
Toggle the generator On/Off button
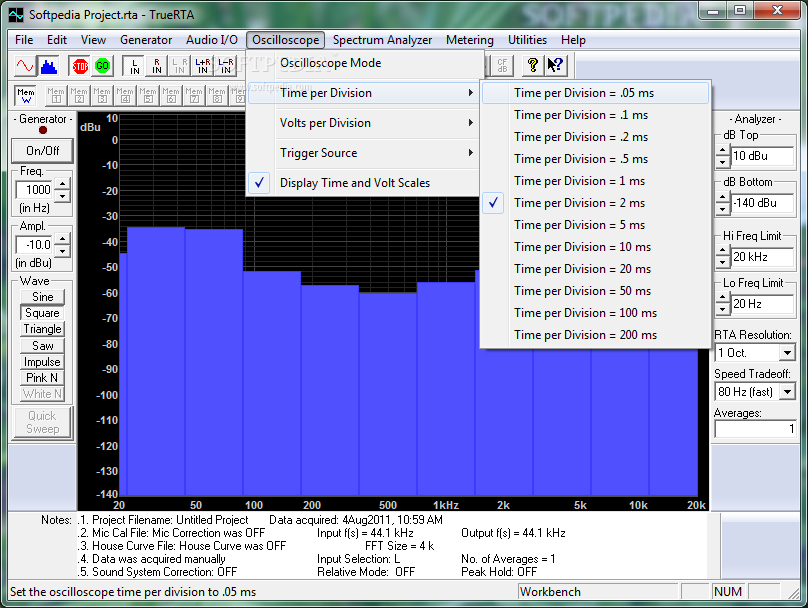(x=42, y=150)
